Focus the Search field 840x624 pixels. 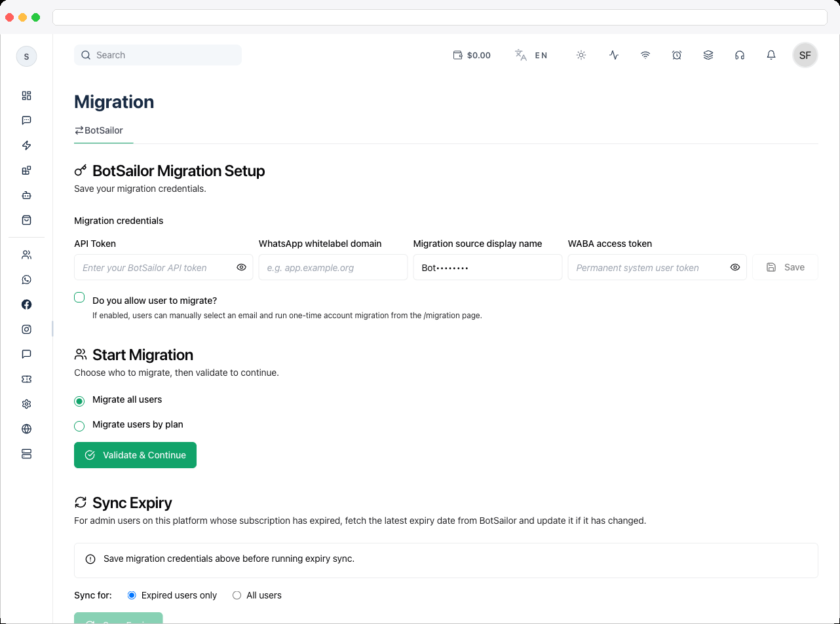(x=158, y=55)
